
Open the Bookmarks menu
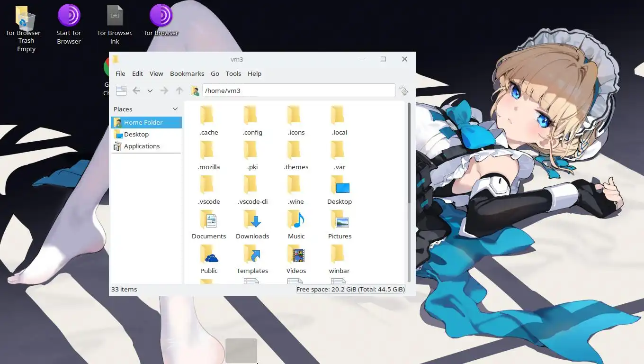(x=187, y=73)
